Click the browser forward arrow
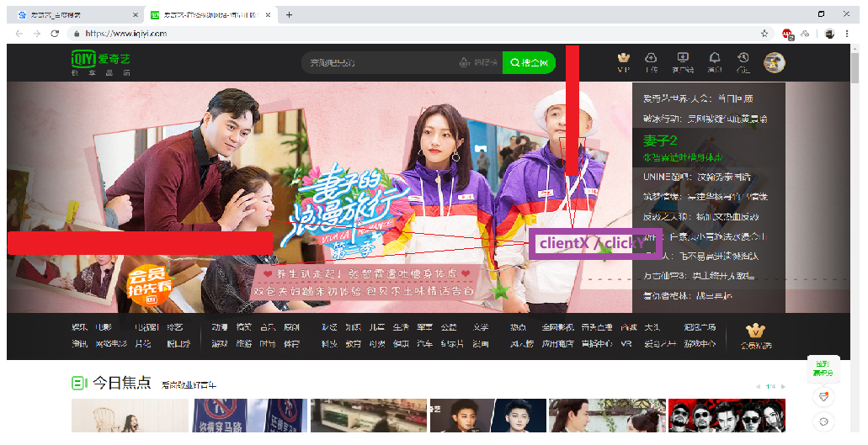This screenshot has height=445, width=868. pyautogui.click(x=37, y=33)
